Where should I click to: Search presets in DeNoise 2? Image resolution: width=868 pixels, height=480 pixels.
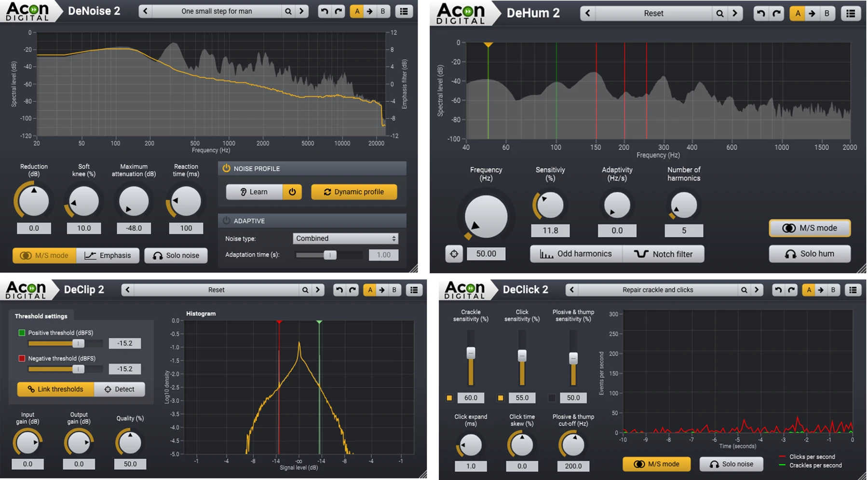pos(288,11)
